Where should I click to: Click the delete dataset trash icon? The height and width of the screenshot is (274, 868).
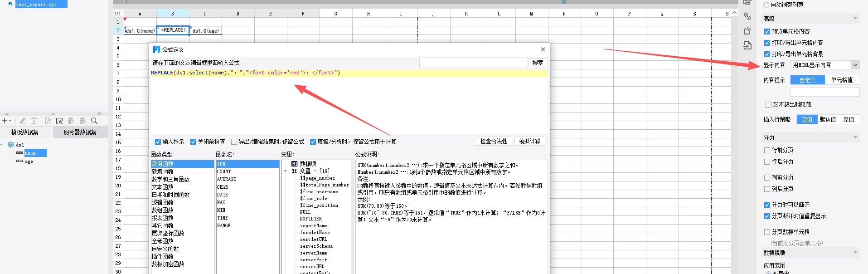[x=34, y=121]
